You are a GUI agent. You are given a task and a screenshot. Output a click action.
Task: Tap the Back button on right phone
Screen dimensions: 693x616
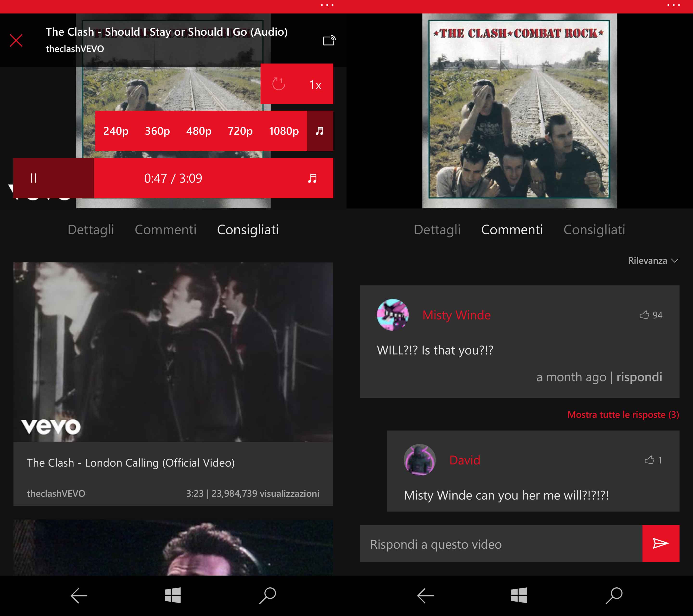[x=425, y=595]
